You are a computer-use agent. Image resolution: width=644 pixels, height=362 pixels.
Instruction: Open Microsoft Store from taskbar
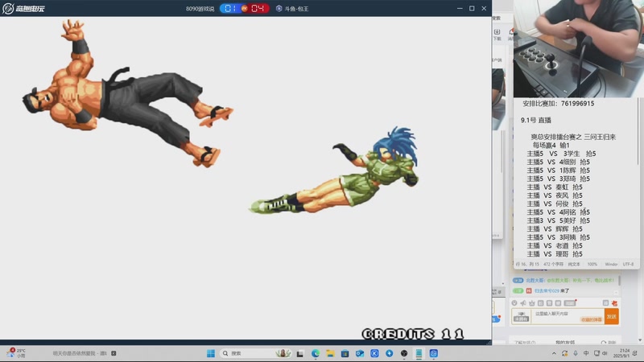[x=345, y=353]
